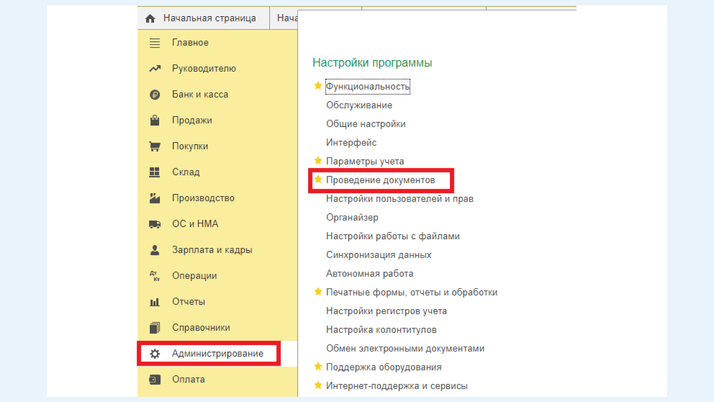Click the Банк и касса ruble coin icon
Image resolution: width=714 pixels, height=402 pixels.
(x=155, y=95)
